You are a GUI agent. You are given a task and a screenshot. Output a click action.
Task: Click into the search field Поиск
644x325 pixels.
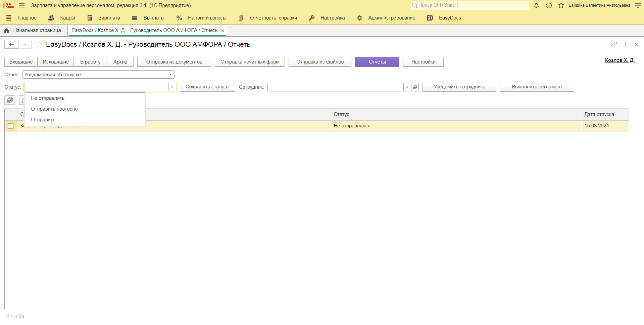470,5
